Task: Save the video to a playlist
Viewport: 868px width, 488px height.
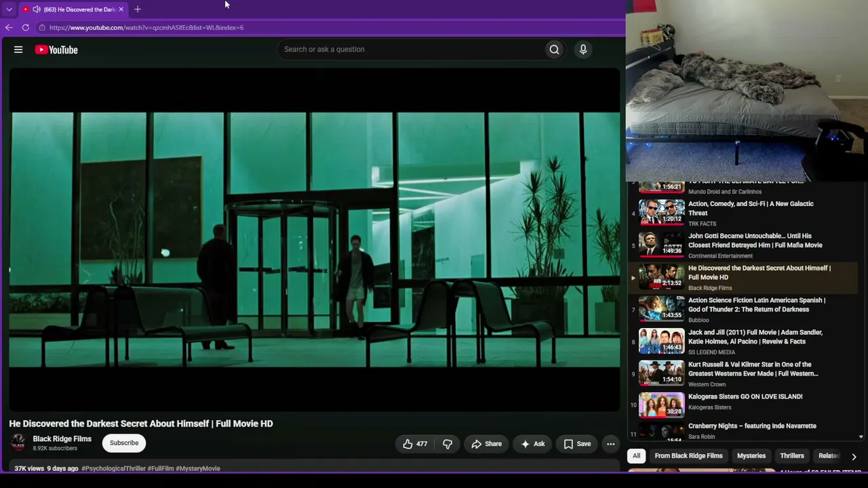Action: tap(578, 444)
